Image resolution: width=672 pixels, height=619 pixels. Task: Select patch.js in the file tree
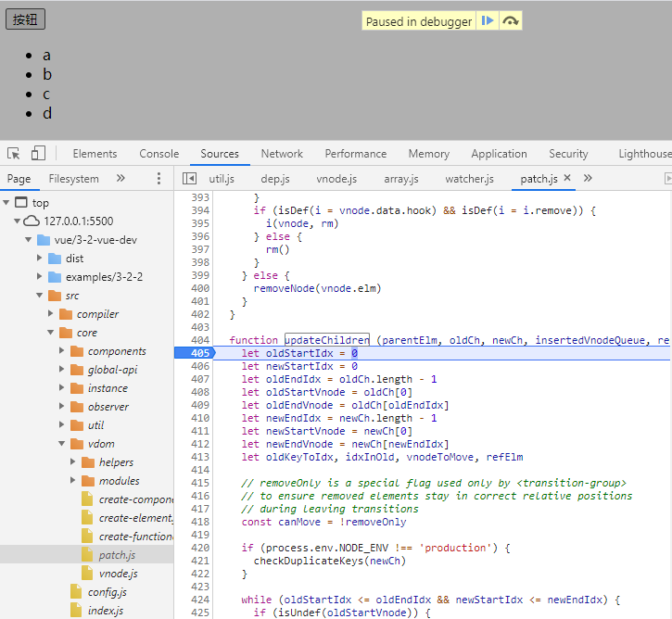[x=117, y=555]
